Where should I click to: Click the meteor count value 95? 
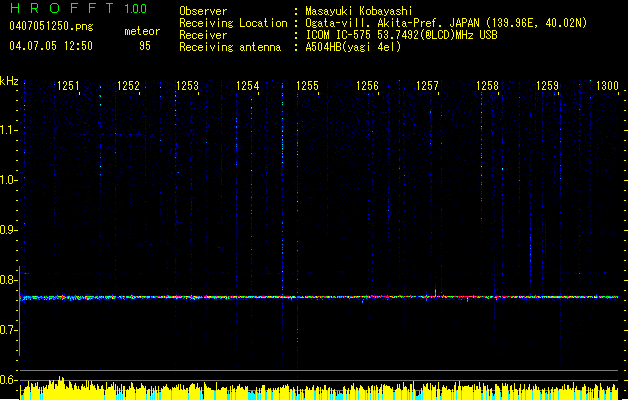pos(145,46)
